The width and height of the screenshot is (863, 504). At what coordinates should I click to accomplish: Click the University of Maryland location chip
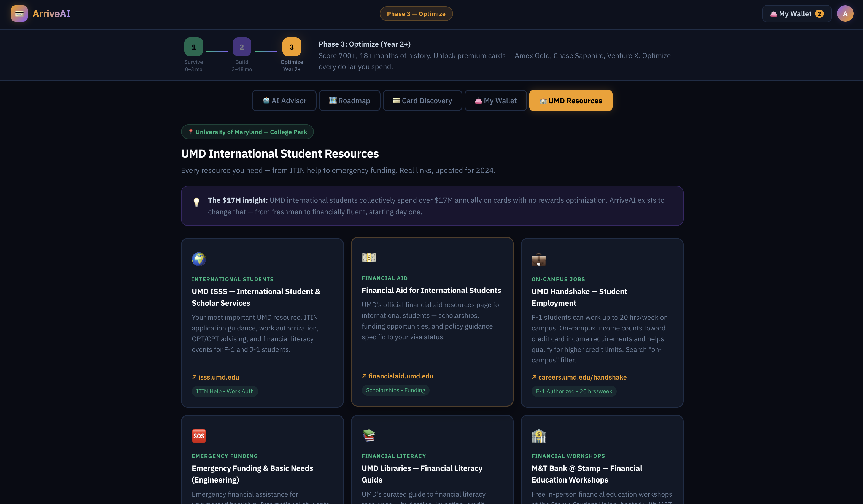(x=247, y=132)
